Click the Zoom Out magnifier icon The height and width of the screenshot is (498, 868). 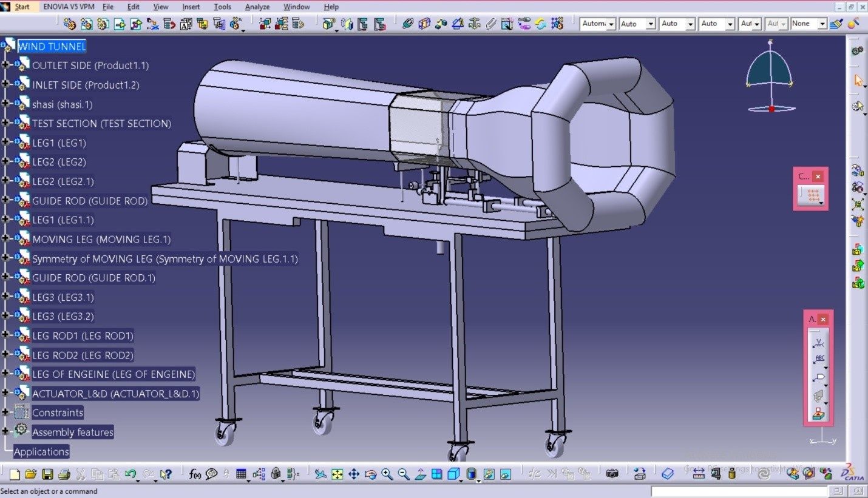click(403, 474)
